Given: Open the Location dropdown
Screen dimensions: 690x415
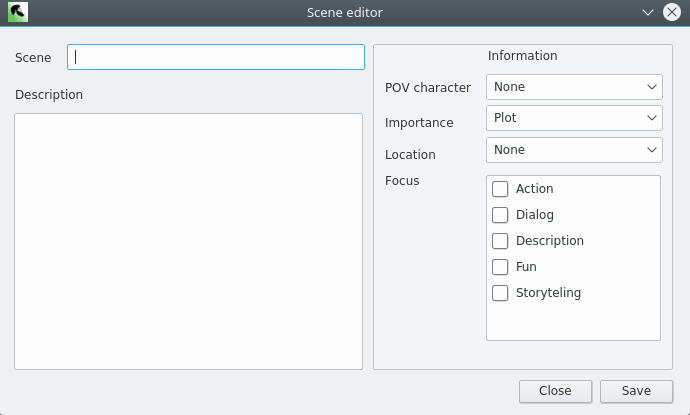Looking at the screenshot, I should pyautogui.click(x=574, y=150).
